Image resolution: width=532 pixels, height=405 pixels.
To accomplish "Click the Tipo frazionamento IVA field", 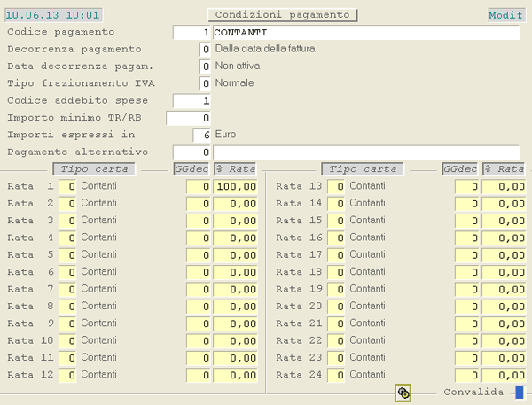I will [206, 83].
